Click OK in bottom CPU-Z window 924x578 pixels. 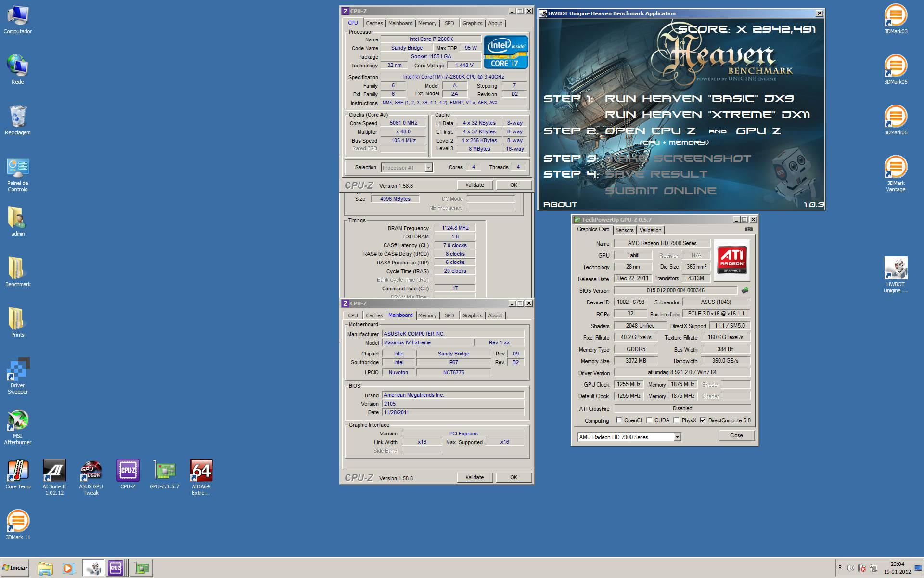coord(513,477)
